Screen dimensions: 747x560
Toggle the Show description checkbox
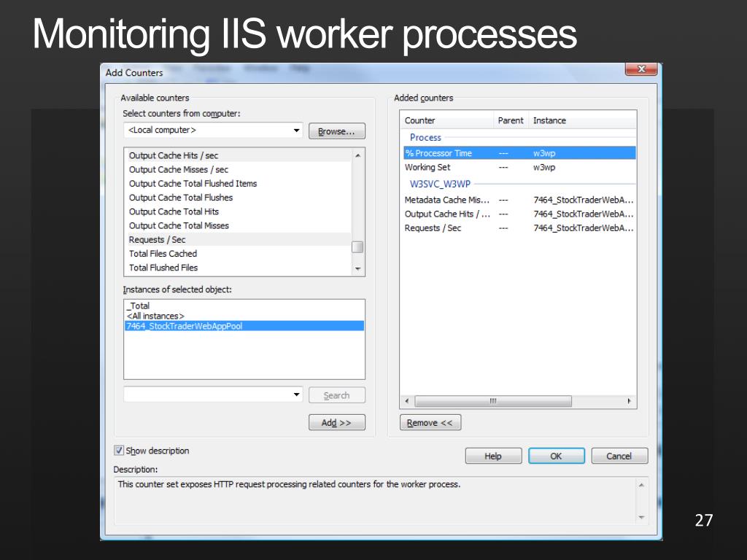point(119,451)
